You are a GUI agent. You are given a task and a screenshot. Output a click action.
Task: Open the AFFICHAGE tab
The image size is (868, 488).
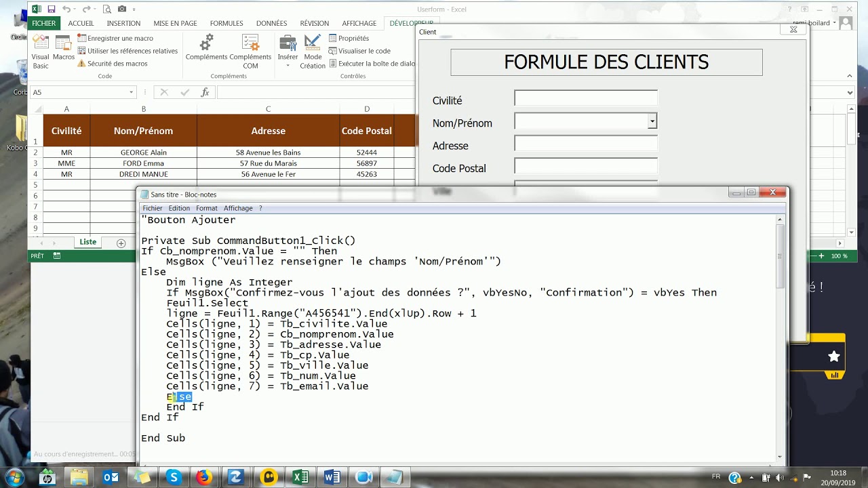tap(359, 23)
